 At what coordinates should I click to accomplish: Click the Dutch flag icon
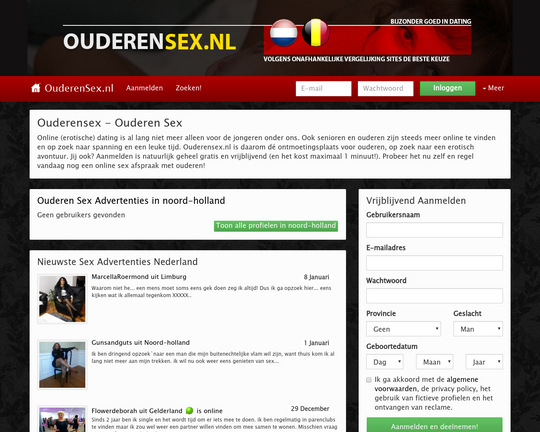coord(284,33)
